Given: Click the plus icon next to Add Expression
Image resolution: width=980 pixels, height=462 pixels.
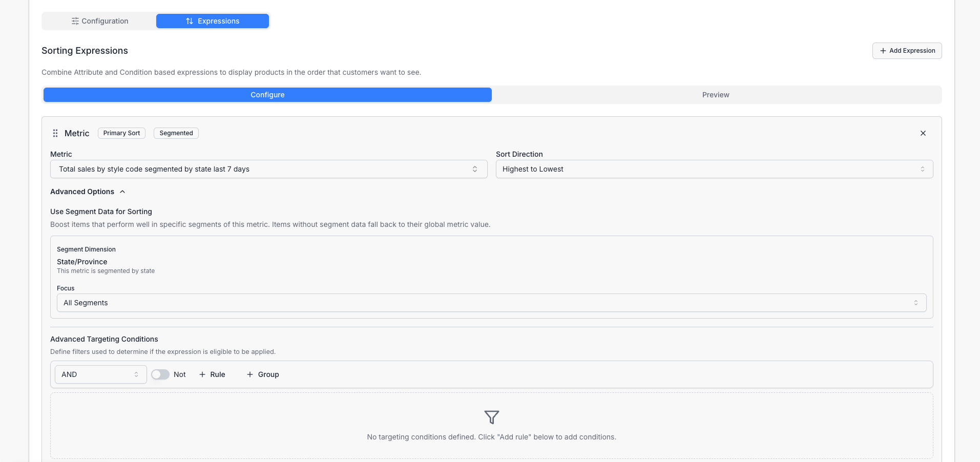Looking at the screenshot, I should [882, 51].
